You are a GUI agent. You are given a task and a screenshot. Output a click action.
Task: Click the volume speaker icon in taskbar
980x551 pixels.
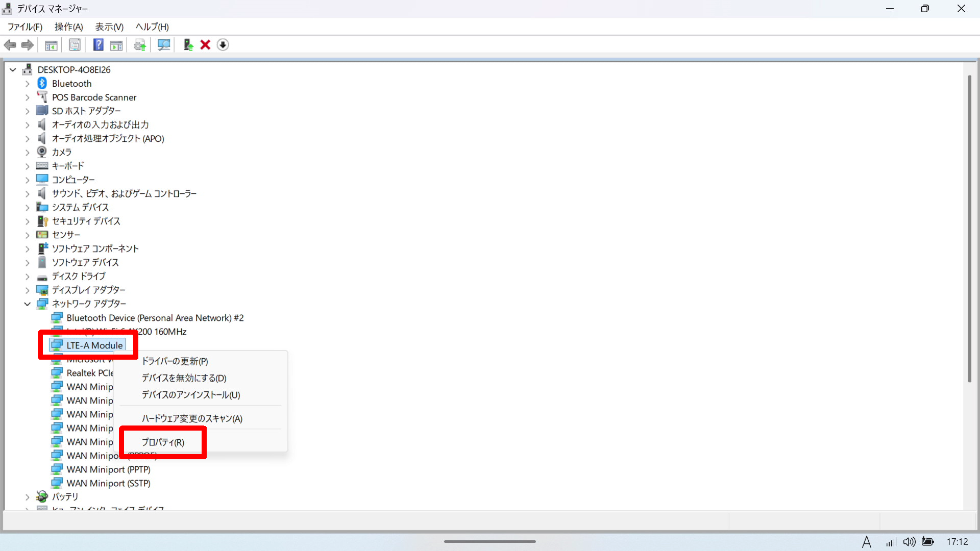909,542
